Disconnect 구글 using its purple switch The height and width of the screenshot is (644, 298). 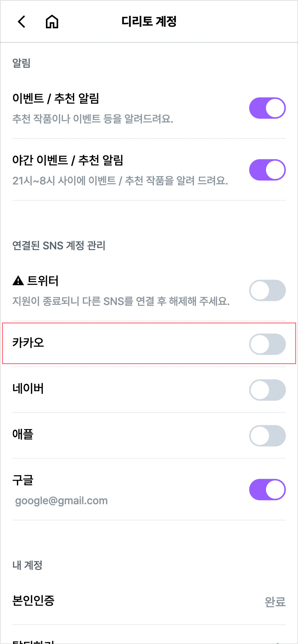(x=267, y=490)
